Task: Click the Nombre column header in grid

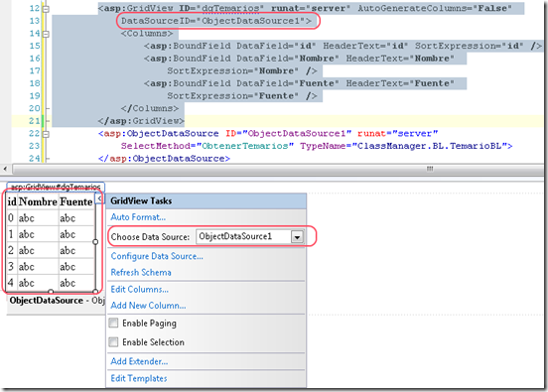Action: [x=38, y=201]
